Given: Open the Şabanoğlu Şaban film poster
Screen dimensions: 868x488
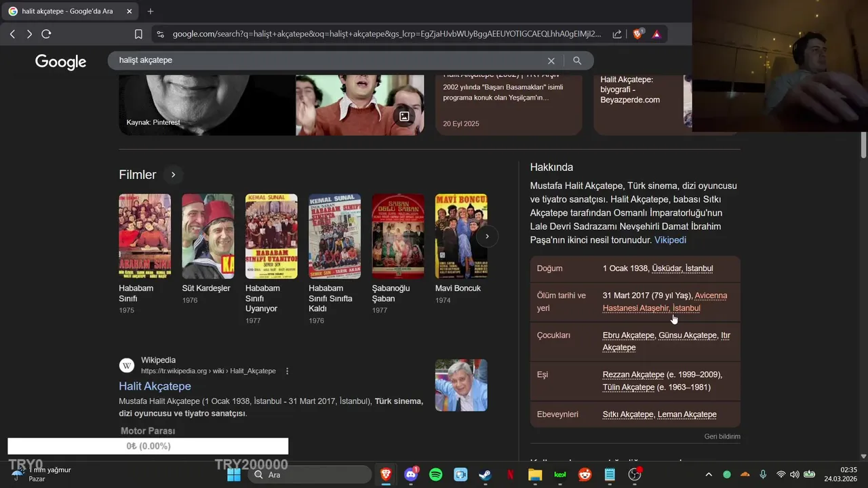Looking at the screenshot, I should (398, 237).
